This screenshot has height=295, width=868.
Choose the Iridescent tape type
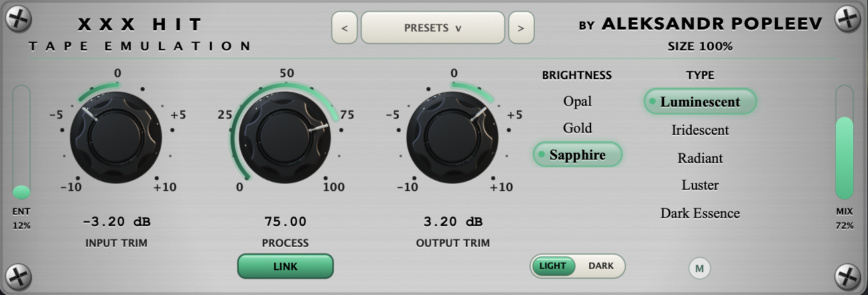click(x=700, y=130)
